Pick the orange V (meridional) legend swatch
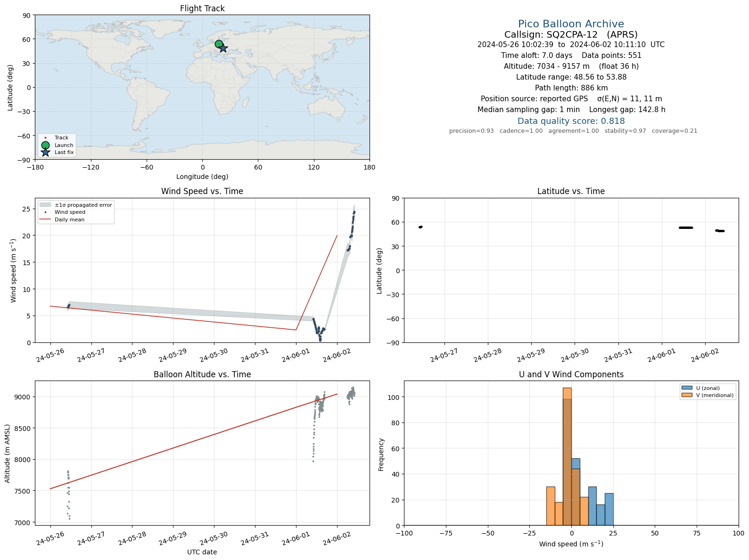This screenshot has height=560, width=749. click(x=687, y=395)
